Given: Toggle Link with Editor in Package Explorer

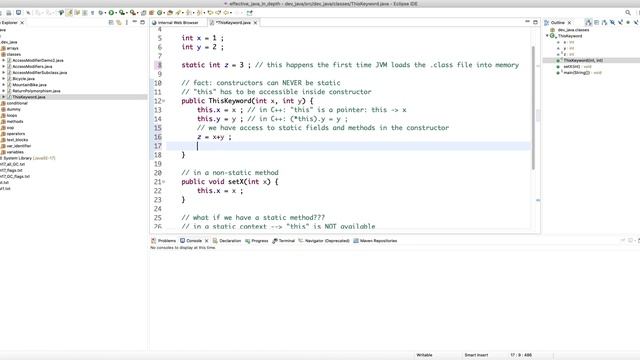Looking at the screenshot, I should (x=119, y=22).
